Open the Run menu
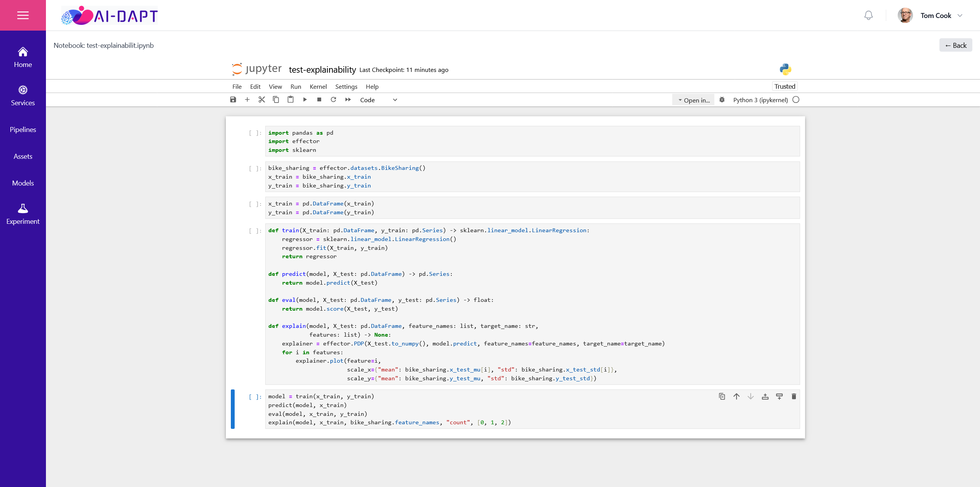980x487 pixels. [x=296, y=86]
